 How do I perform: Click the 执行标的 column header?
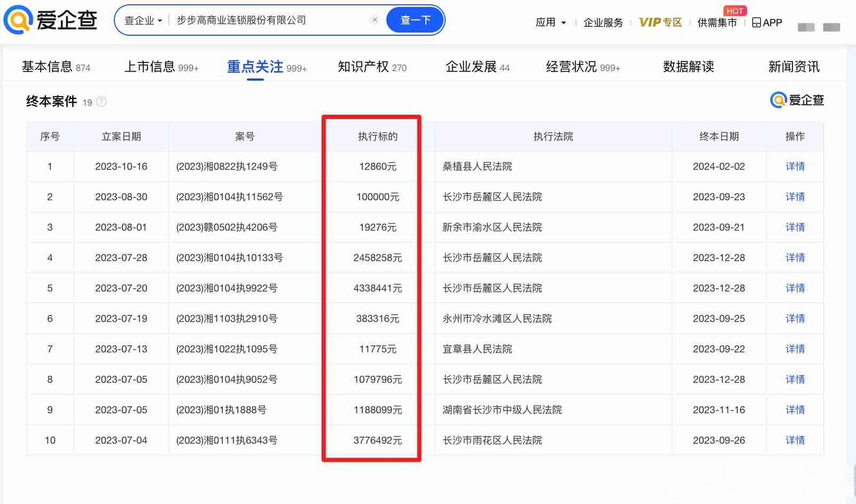[x=378, y=137]
